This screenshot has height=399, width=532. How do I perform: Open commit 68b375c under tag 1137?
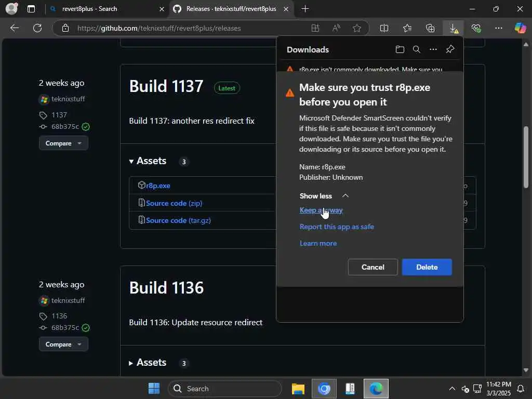(x=65, y=127)
